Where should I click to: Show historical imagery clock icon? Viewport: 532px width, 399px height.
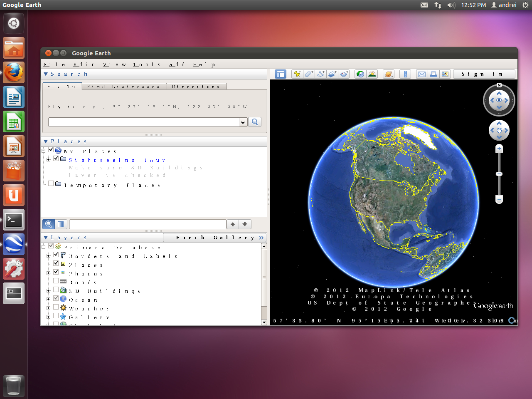[360, 74]
